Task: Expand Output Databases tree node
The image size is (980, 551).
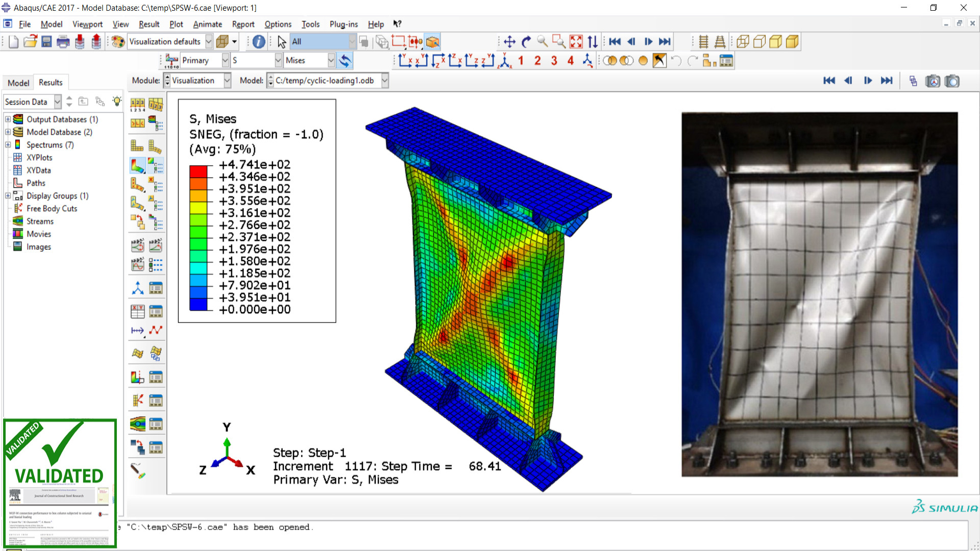Action: click(x=8, y=119)
